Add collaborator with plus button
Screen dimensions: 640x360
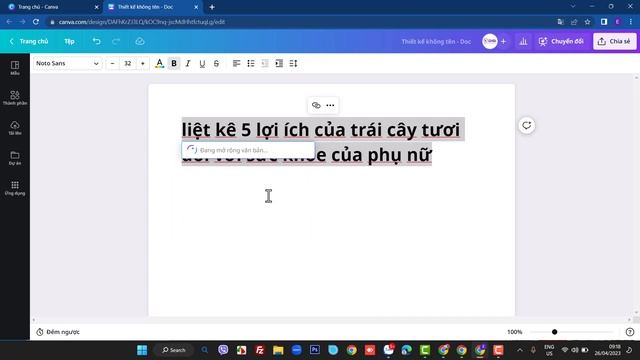tap(503, 41)
